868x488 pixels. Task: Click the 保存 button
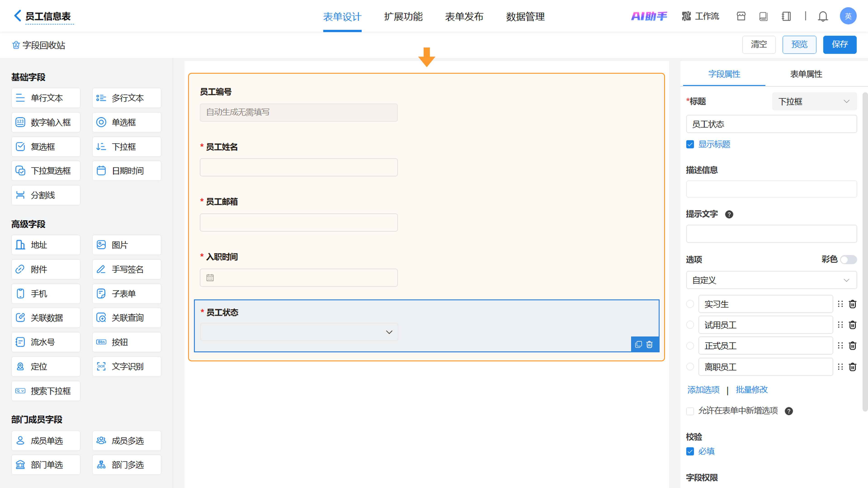839,45
